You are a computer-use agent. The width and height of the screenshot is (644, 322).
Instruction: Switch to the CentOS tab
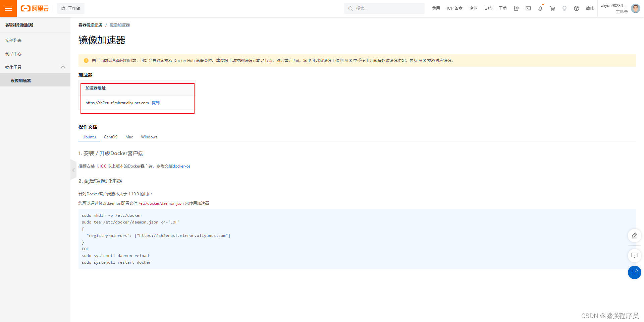111,137
